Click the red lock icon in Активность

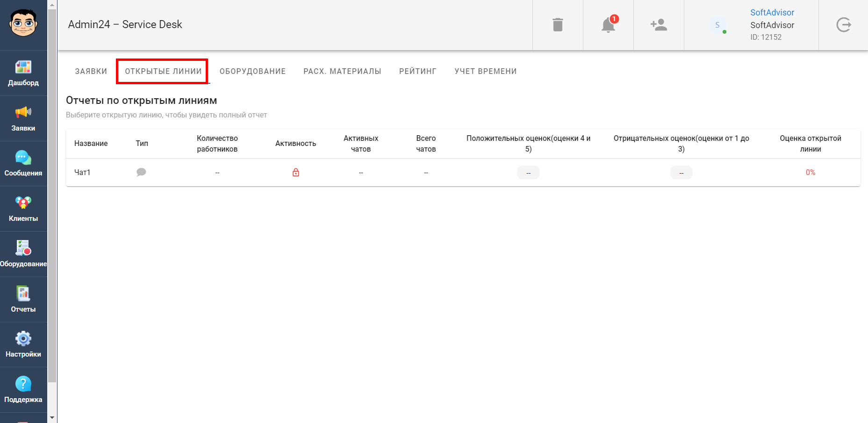click(296, 172)
